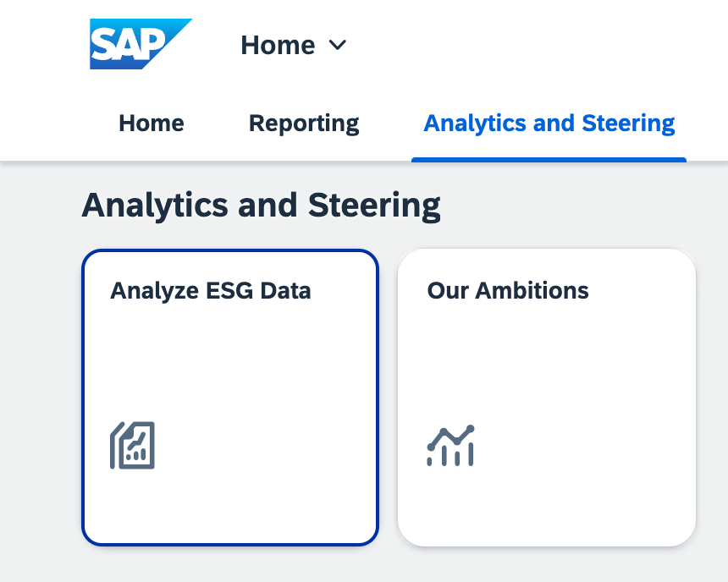Screen dimensions: 728x582
Task: Click the bar chart bars in the Ambitions icon
Action: pyautogui.click(x=451, y=455)
